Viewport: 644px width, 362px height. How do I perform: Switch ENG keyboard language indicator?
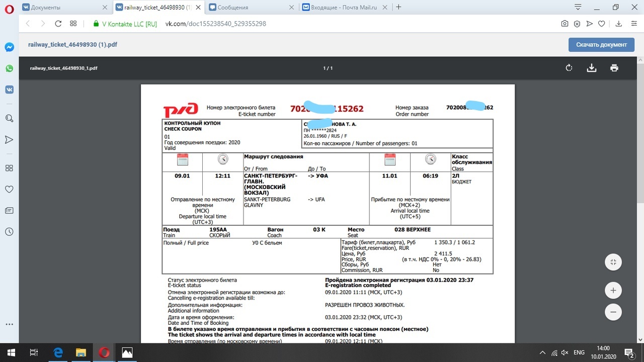click(579, 352)
